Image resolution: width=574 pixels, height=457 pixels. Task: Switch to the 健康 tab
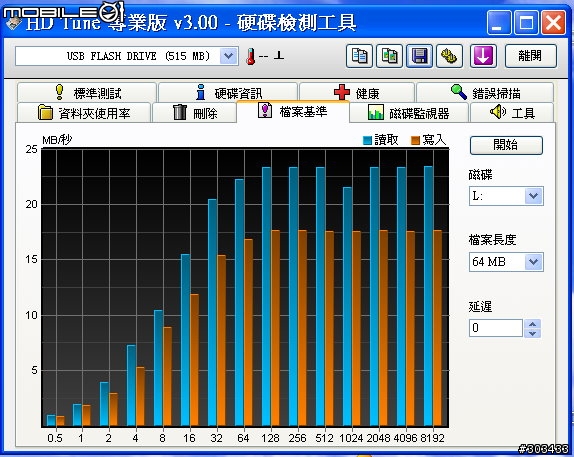pos(357,93)
